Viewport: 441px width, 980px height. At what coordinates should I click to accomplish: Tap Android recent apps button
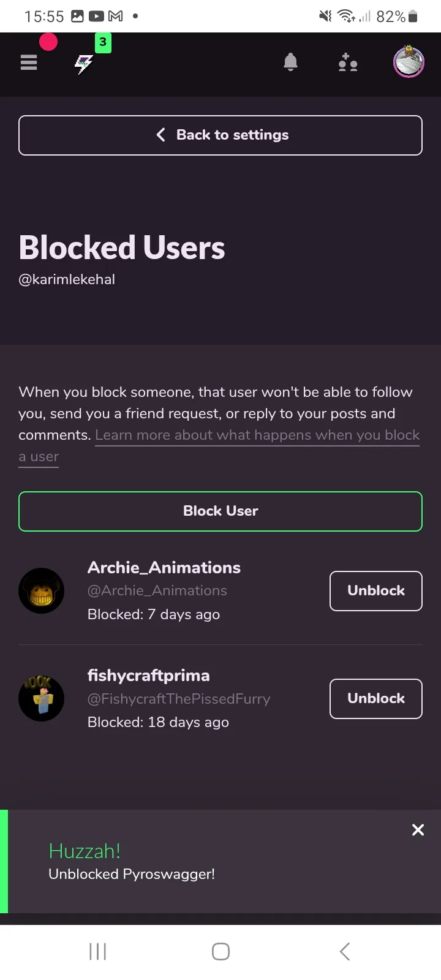point(98,951)
